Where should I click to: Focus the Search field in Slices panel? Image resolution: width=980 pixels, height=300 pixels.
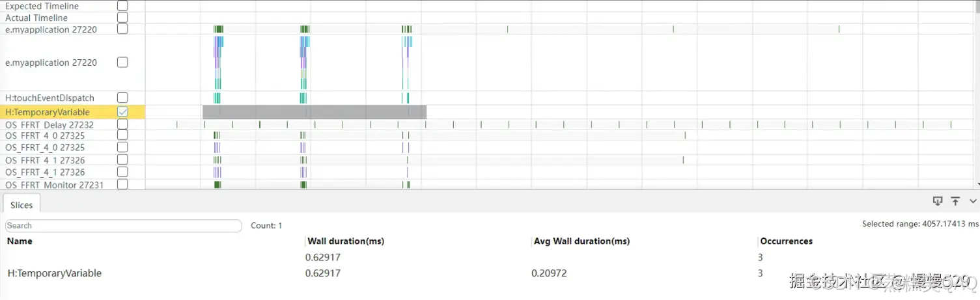click(124, 226)
